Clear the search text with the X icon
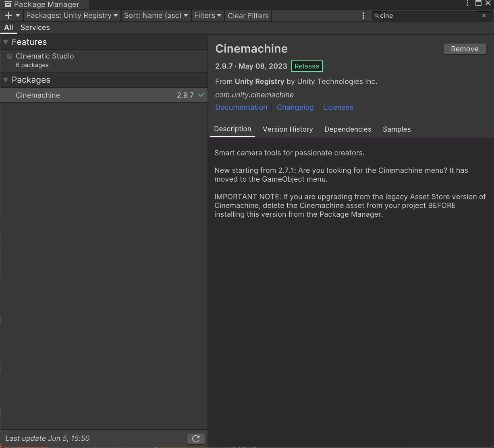Screen dimensions: 494x448 484,16
